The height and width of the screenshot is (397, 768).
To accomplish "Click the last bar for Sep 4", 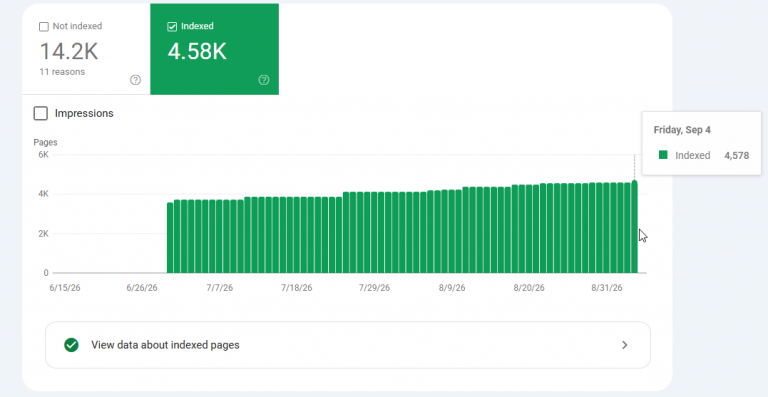I will (635, 227).
